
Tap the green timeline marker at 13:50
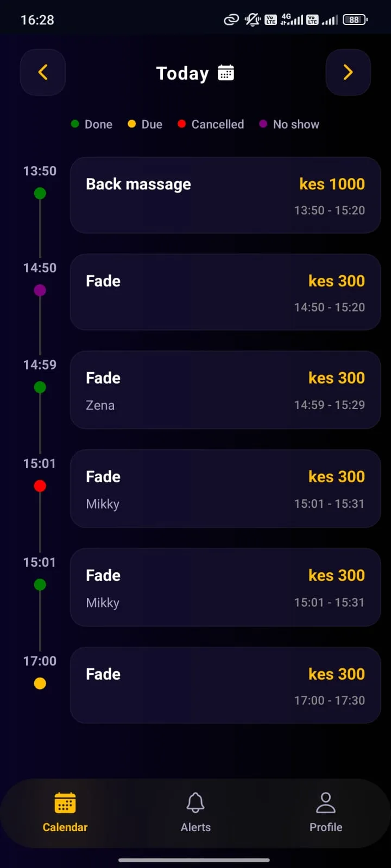pyautogui.click(x=40, y=193)
